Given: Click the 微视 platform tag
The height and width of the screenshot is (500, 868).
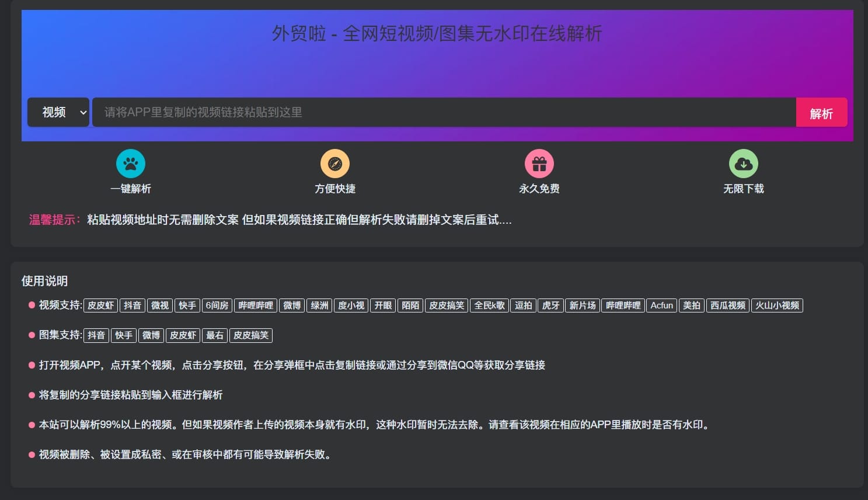Looking at the screenshot, I should pyautogui.click(x=160, y=305).
